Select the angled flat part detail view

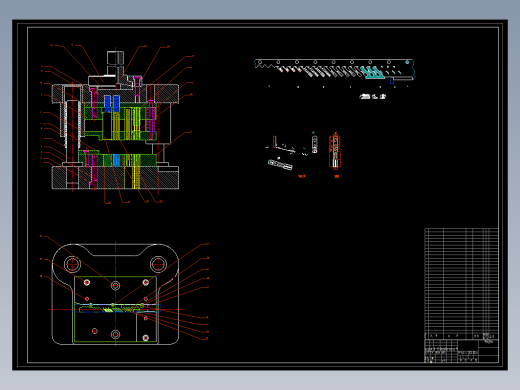pyautogui.click(x=280, y=164)
